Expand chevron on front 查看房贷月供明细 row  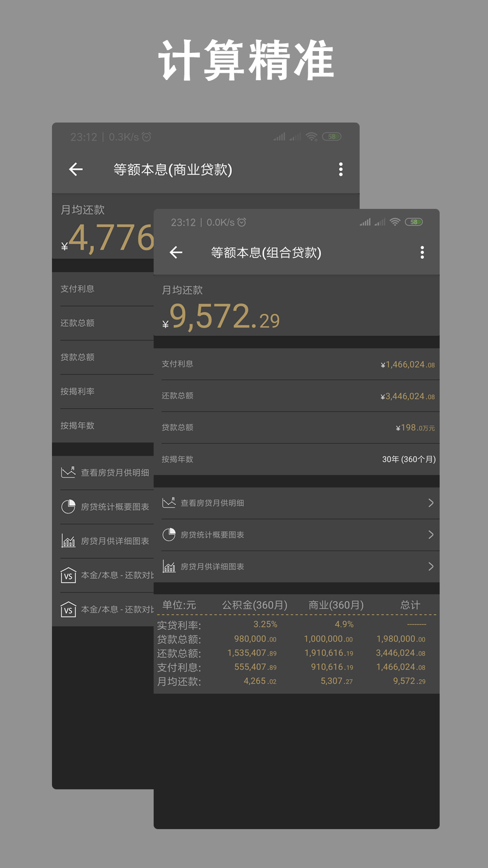(431, 503)
